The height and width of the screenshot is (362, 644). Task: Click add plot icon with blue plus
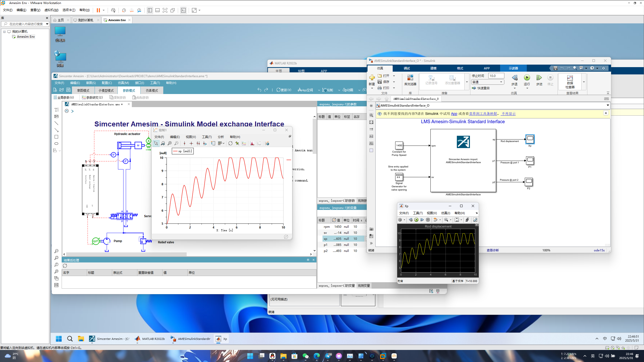point(267,143)
